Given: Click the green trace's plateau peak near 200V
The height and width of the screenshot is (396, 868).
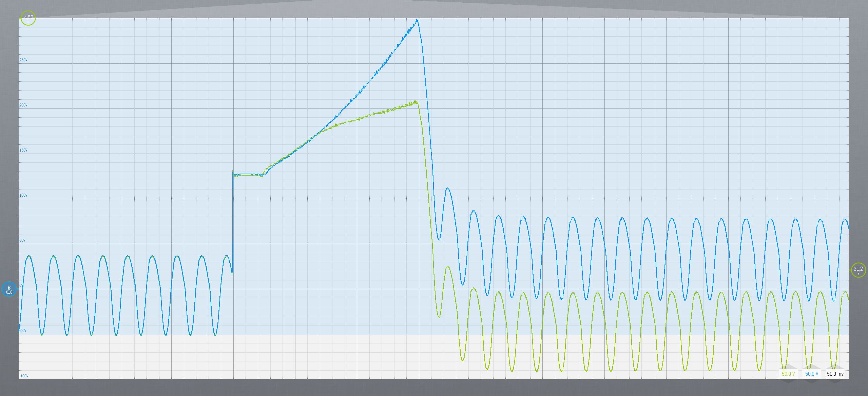Looking at the screenshot, I should click(x=416, y=102).
